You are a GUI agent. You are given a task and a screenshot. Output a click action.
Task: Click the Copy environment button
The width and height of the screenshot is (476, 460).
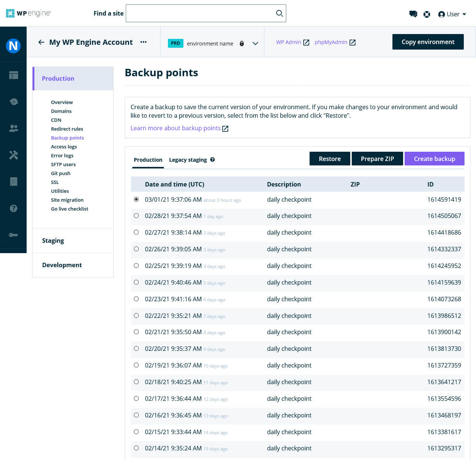pos(428,42)
